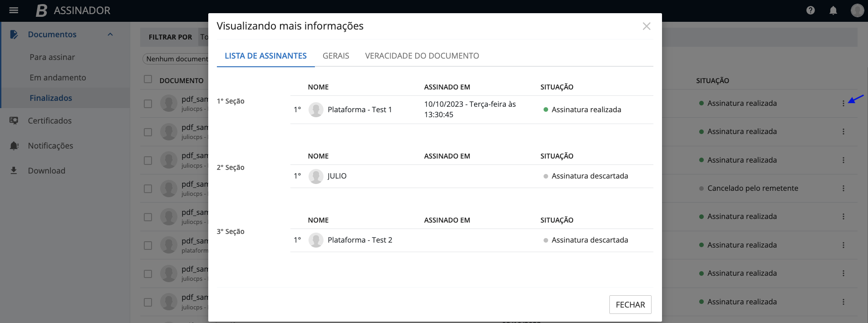Switch to Veracidade do Documento tab
This screenshot has width=868, height=323.
pos(422,56)
